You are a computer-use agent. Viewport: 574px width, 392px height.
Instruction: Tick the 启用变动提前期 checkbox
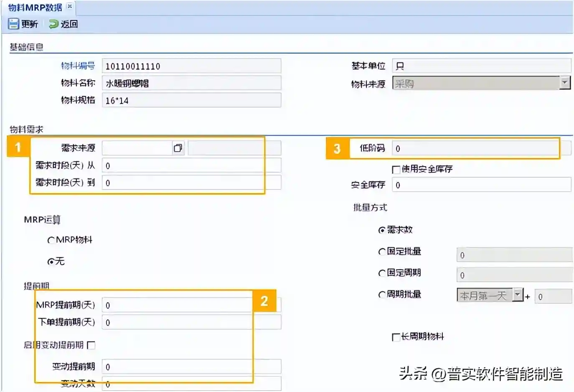[91, 345]
